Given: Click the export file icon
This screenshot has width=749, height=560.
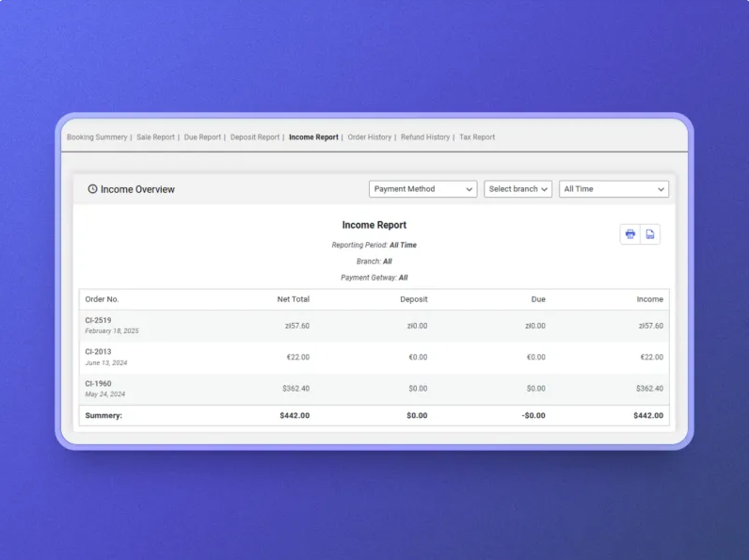Looking at the screenshot, I should click(x=650, y=234).
